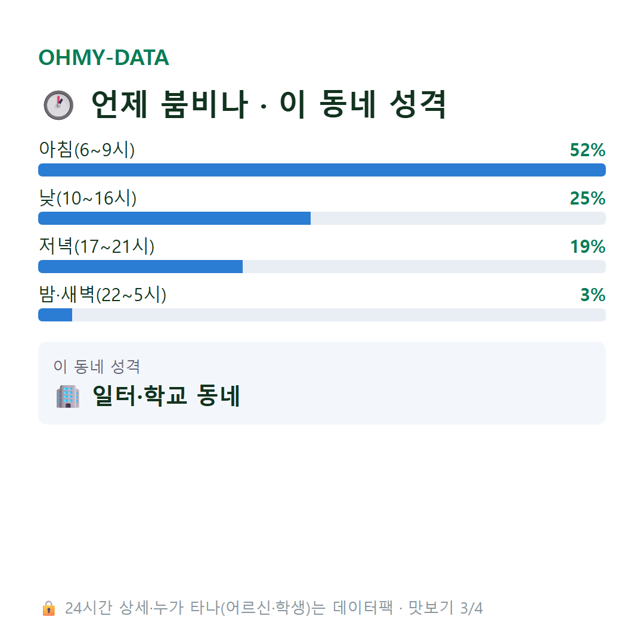
Task: Click the 19% percentage value
Action: pos(588,246)
